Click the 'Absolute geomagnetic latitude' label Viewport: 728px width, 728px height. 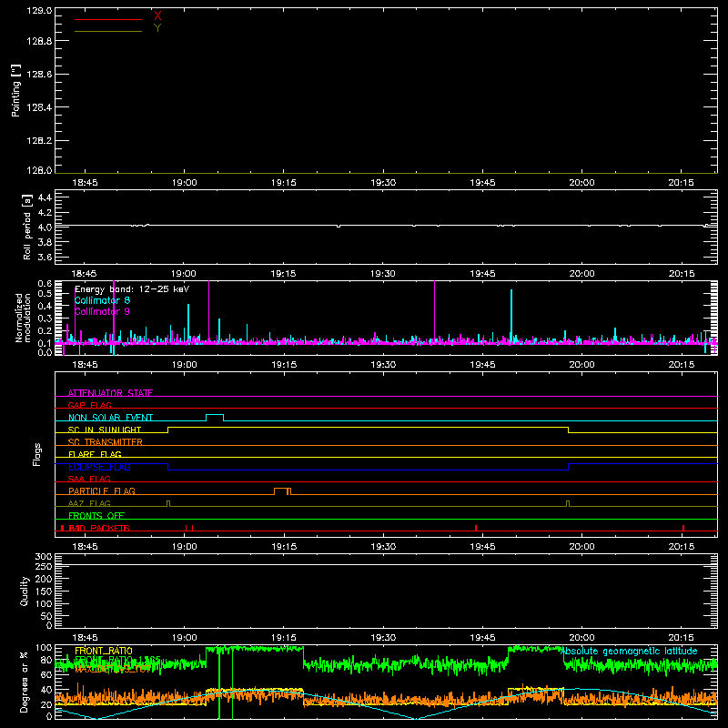(629, 651)
